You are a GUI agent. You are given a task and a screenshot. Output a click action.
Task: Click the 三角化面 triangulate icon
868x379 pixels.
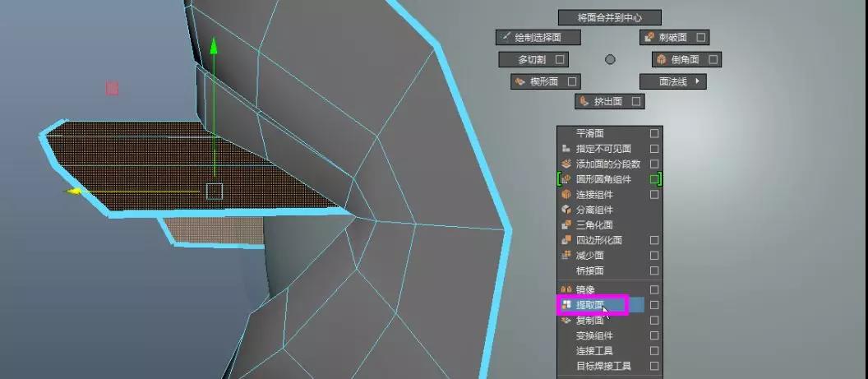coord(566,225)
